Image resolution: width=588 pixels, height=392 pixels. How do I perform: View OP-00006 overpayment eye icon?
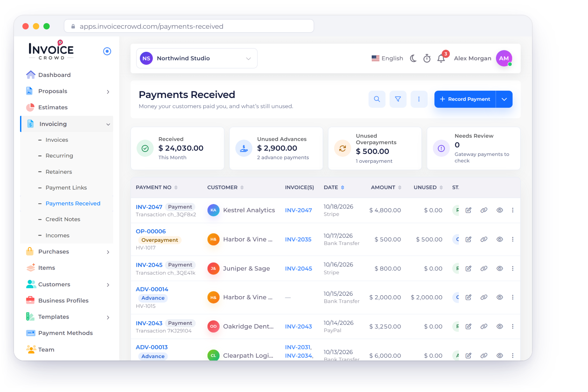click(x=500, y=239)
